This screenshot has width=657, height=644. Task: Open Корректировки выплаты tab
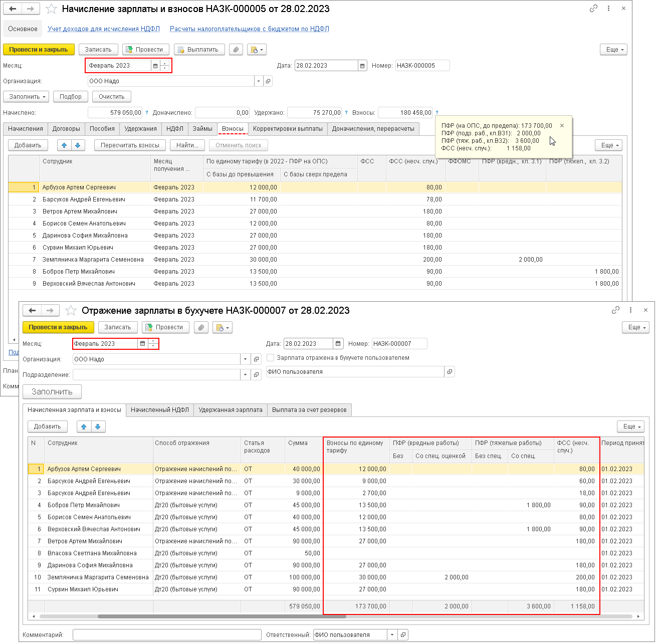point(288,129)
